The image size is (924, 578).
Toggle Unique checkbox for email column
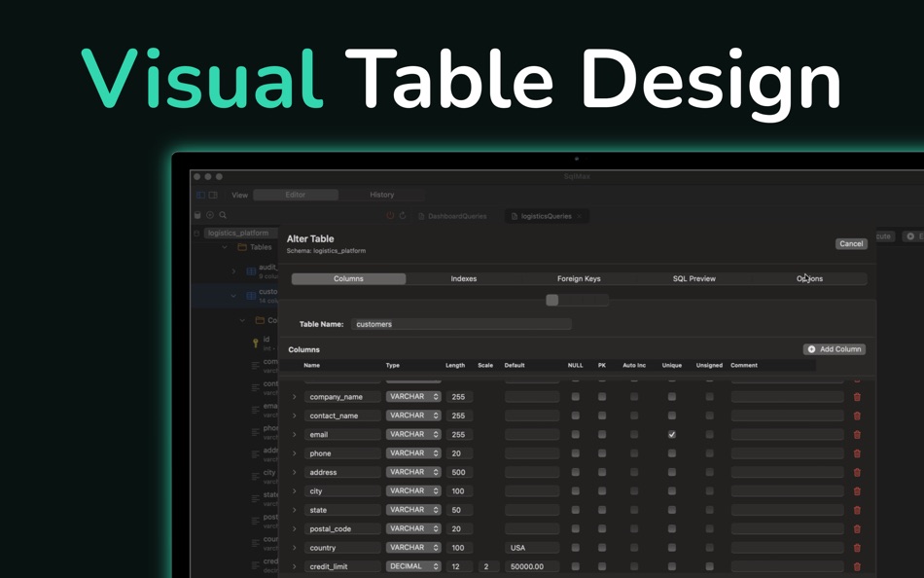(672, 435)
